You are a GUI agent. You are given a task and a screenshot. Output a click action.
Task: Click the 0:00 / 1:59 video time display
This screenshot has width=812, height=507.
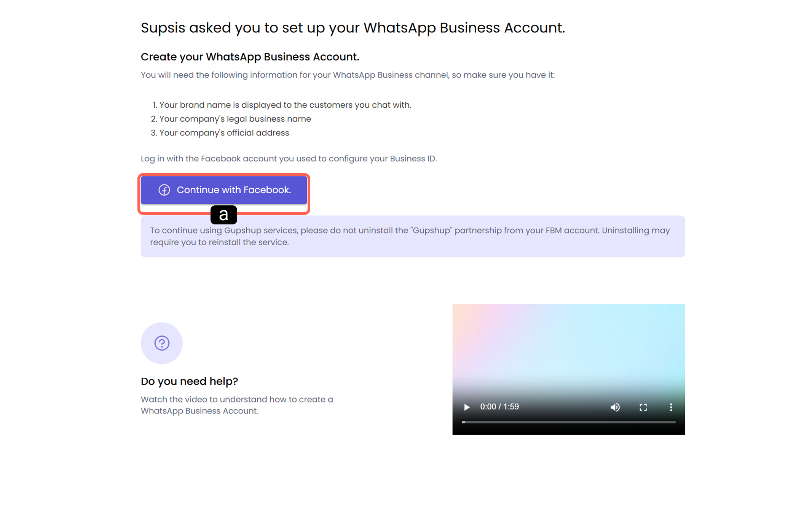[x=499, y=407]
